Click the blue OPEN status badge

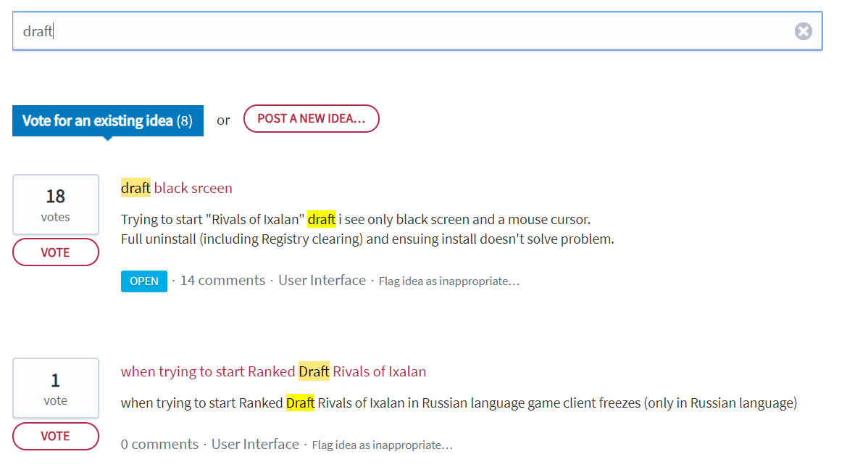click(143, 281)
